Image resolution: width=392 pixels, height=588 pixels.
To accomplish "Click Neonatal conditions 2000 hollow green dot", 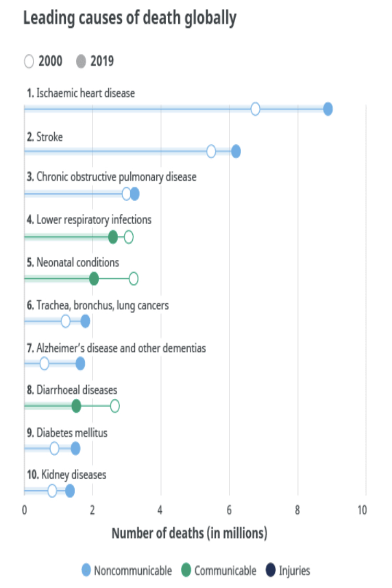I will 134,279.
